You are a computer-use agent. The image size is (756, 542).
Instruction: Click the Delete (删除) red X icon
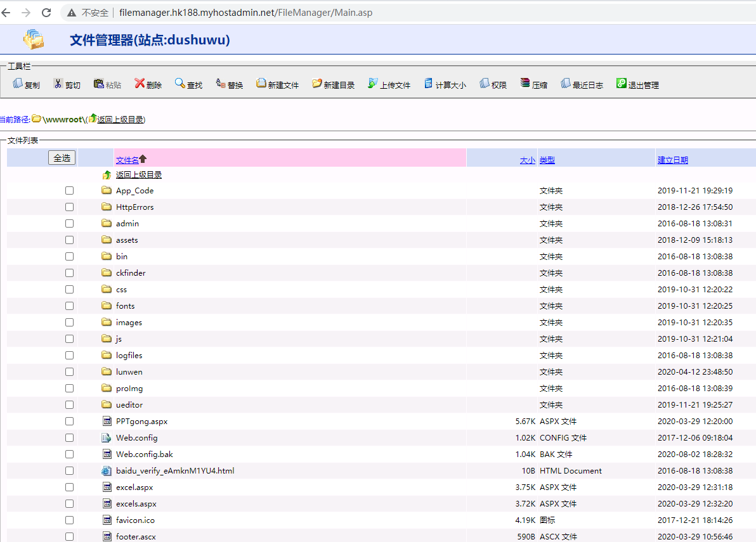140,84
